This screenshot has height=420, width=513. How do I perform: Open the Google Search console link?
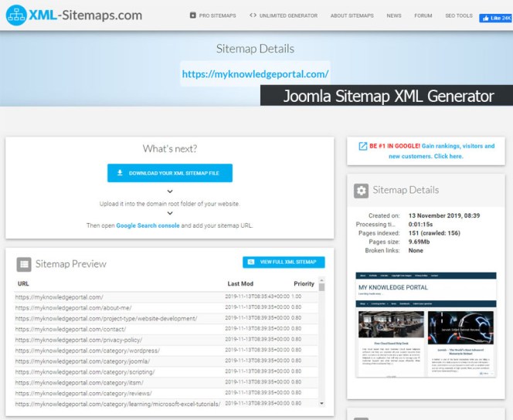click(148, 225)
